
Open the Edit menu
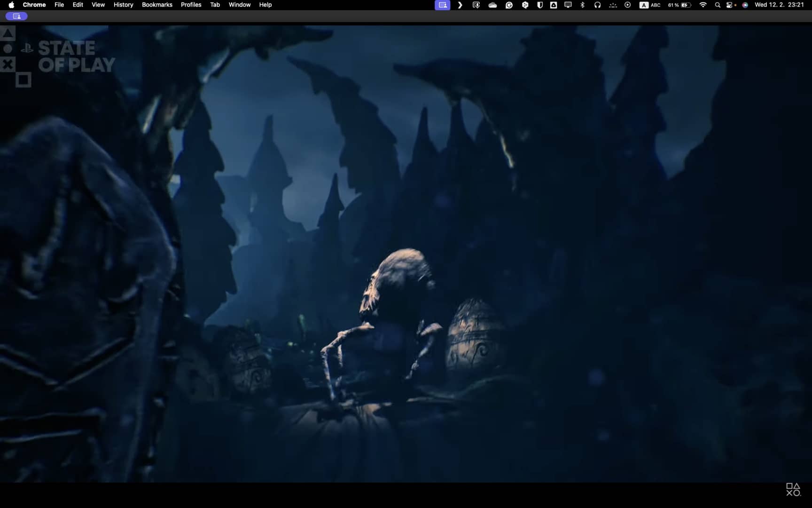[x=78, y=5]
